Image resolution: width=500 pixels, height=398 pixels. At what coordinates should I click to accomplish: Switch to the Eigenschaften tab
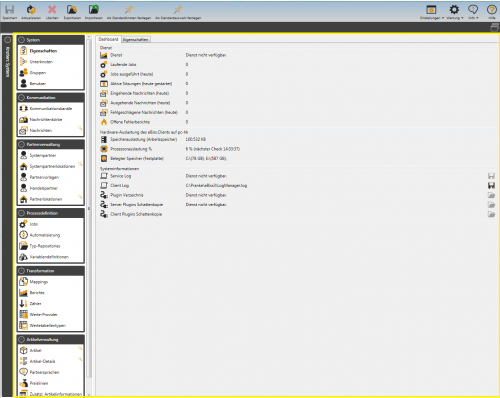point(135,40)
